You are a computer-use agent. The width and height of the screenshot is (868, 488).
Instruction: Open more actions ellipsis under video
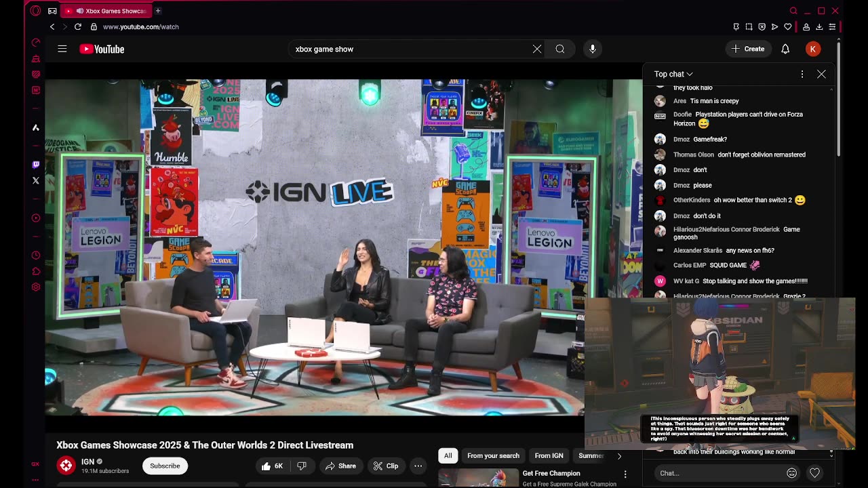(x=418, y=466)
